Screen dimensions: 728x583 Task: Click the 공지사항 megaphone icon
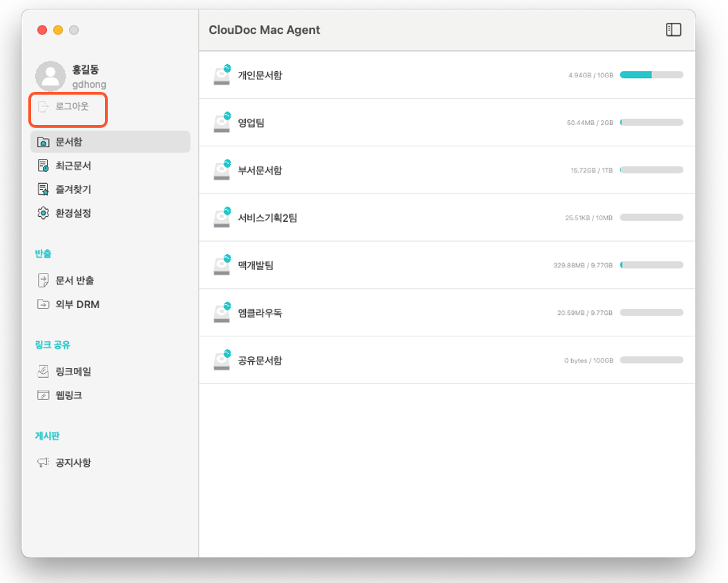pos(44,462)
